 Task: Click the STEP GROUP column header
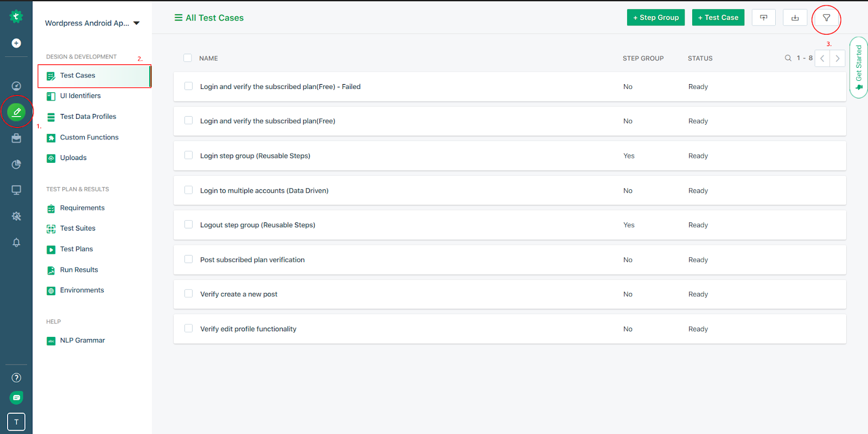643,59
